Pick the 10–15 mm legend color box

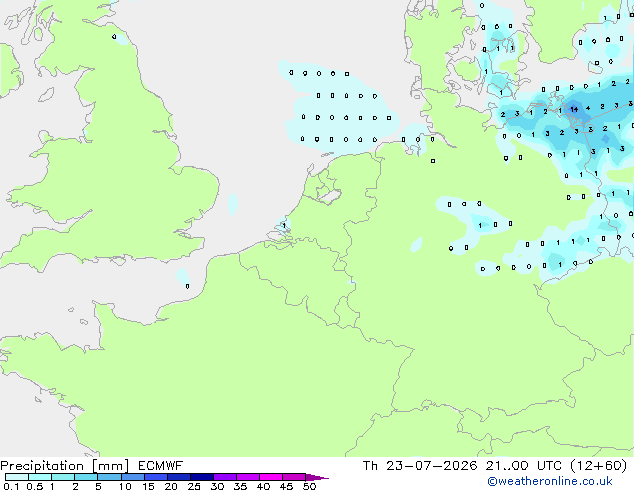(x=132, y=477)
